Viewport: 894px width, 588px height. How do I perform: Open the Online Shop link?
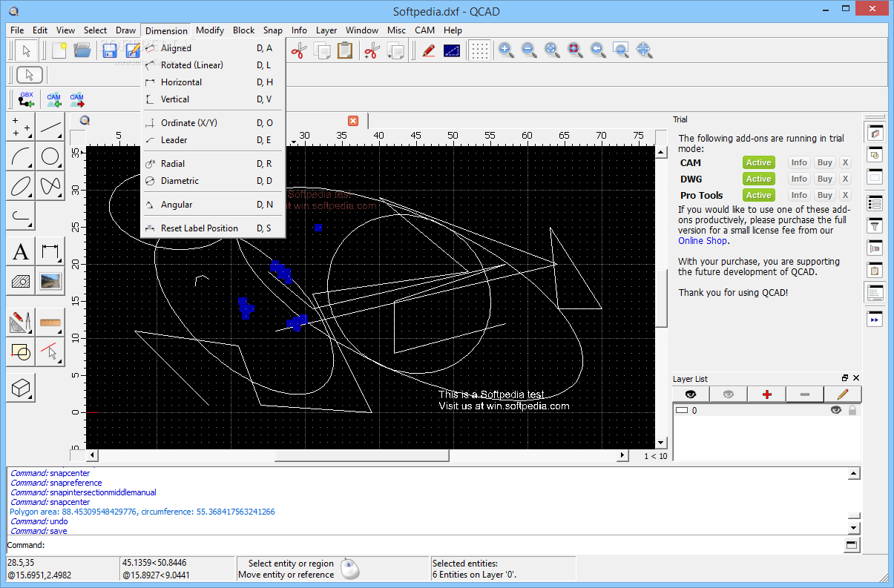pos(703,241)
